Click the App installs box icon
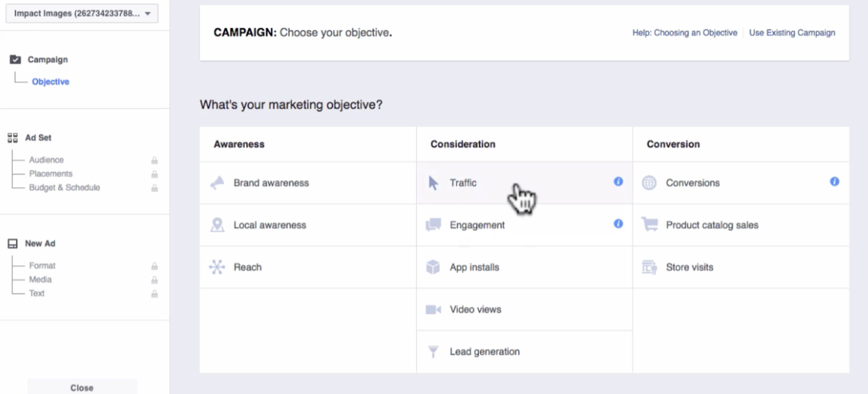This screenshot has height=394, width=868. tap(433, 267)
